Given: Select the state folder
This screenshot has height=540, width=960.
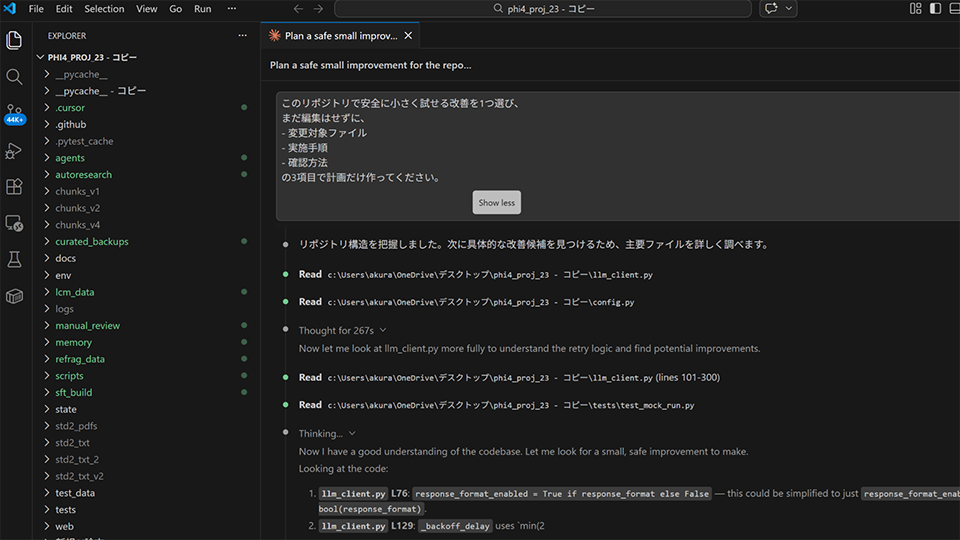Looking at the screenshot, I should point(66,410).
